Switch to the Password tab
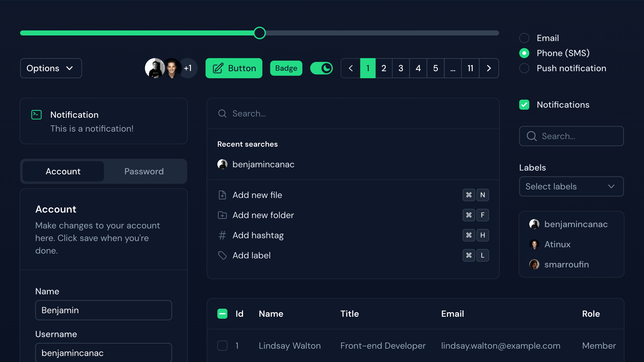 (x=144, y=171)
